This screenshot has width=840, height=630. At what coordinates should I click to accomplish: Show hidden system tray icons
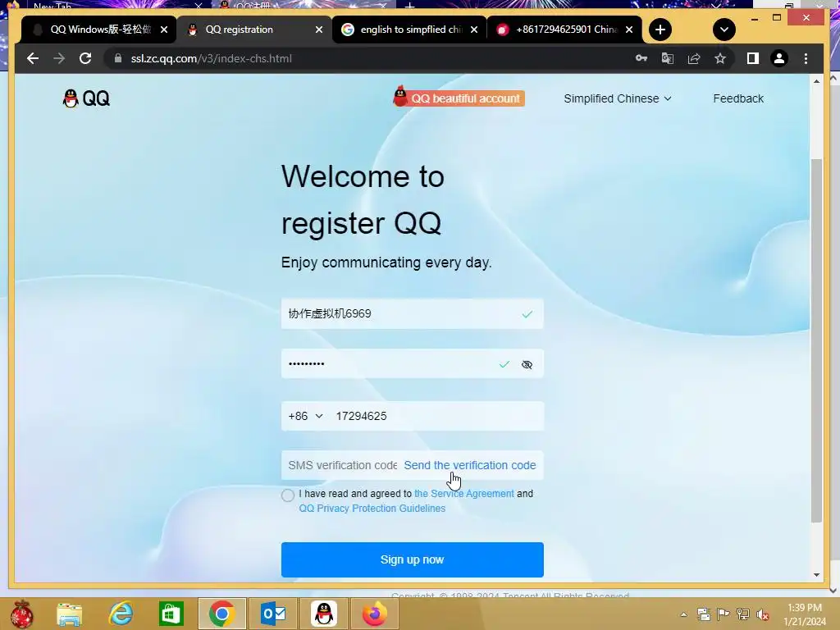(x=683, y=615)
